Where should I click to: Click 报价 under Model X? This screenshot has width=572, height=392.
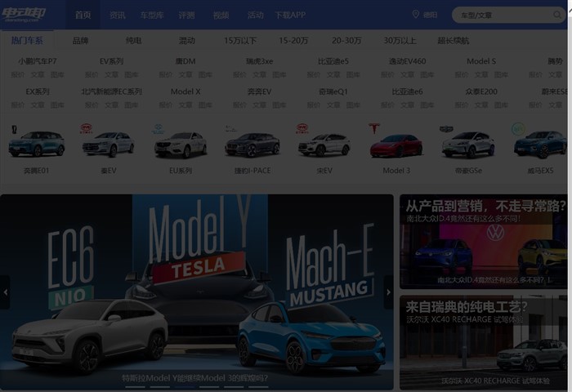point(166,105)
